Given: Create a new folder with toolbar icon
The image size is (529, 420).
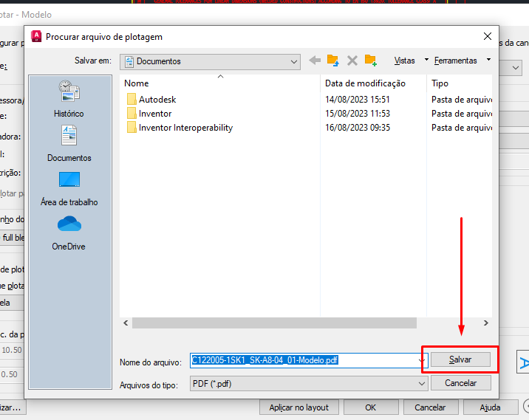Looking at the screenshot, I should click(370, 61).
